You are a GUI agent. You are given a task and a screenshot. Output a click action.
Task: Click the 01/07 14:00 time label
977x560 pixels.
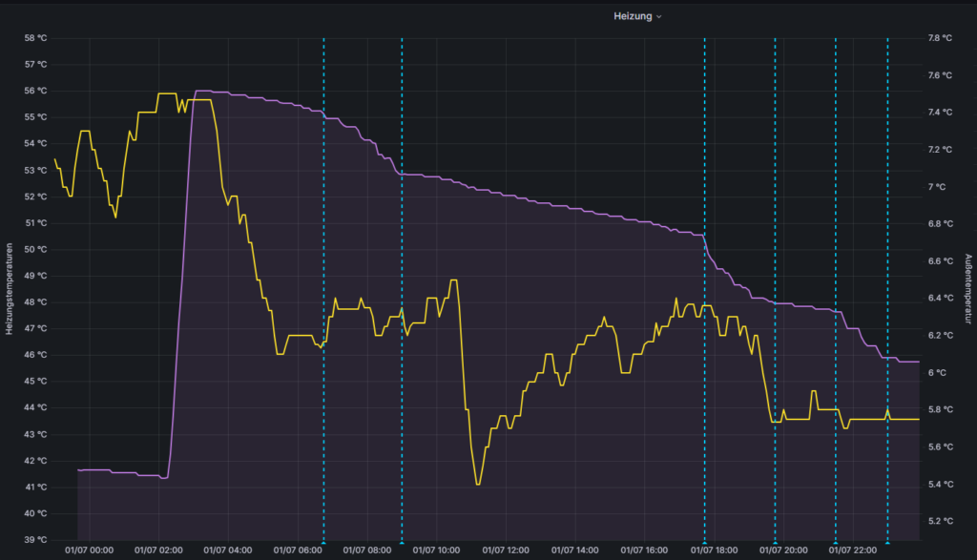[575, 550]
